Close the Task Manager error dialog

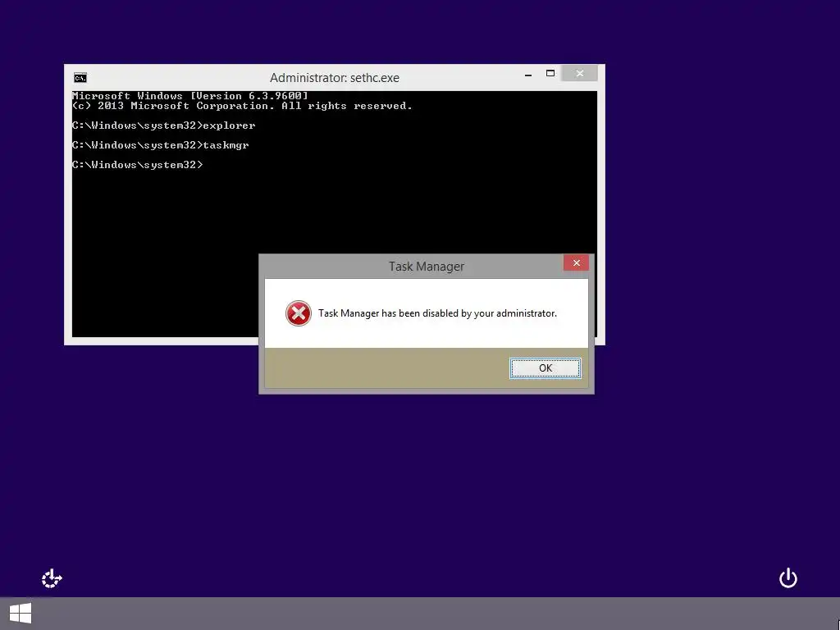click(576, 262)
